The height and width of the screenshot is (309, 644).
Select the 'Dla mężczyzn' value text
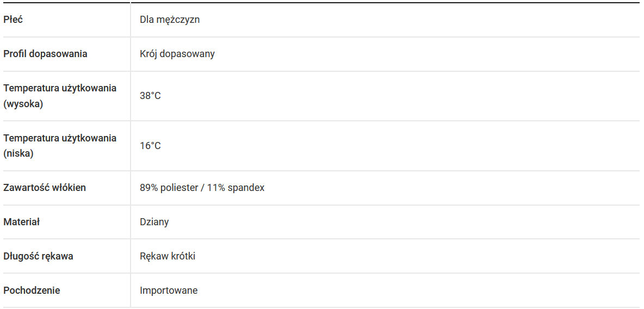170,20
